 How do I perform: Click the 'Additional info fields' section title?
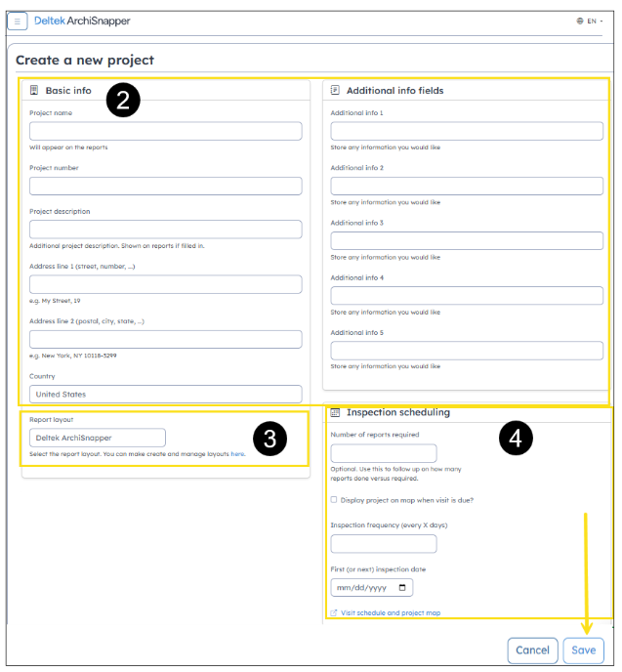(394, 91)
